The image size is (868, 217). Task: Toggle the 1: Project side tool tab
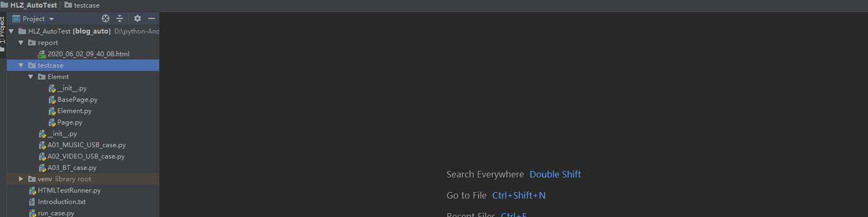pyautogui.click(x=3, y=30)
